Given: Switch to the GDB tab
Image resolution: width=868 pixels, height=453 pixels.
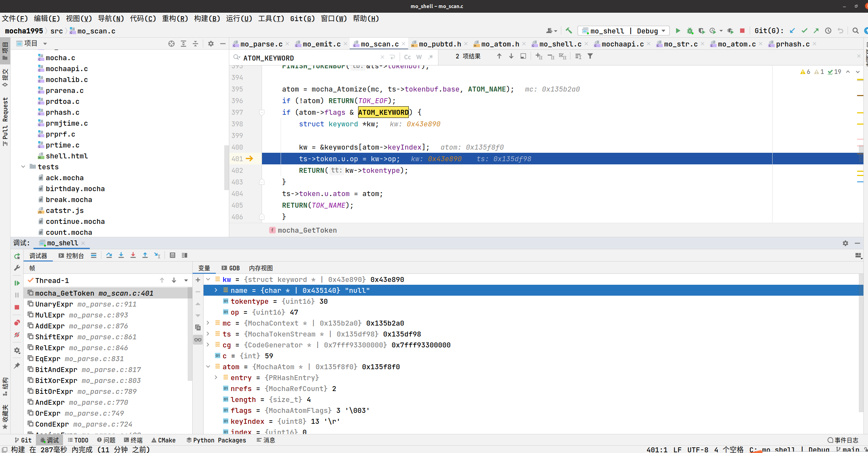Looking at the screenshot, I should point(231,268).
